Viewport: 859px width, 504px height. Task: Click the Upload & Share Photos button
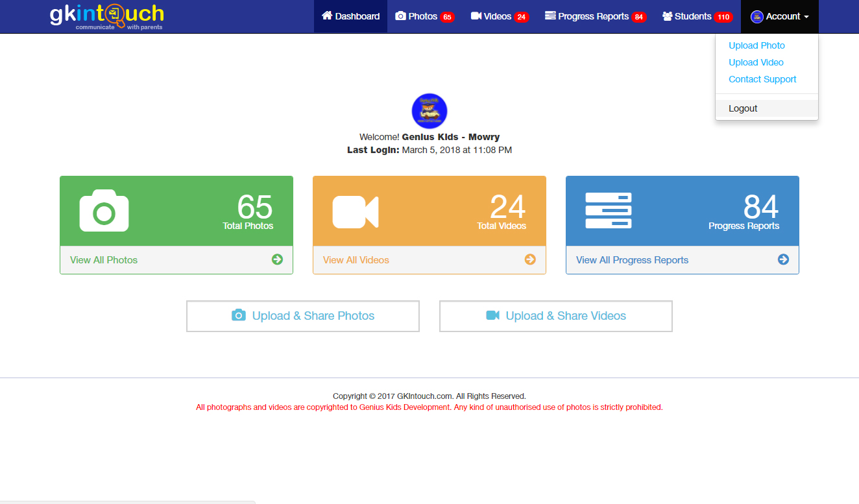[303, 316]
